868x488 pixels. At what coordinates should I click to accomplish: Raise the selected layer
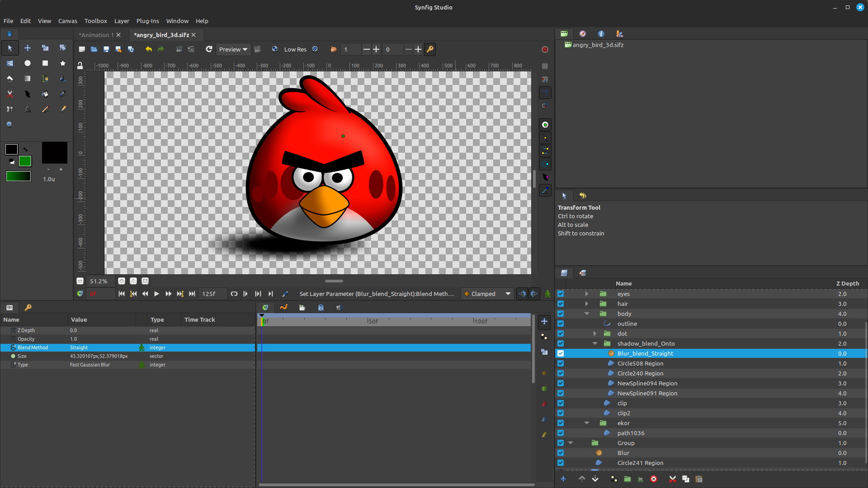(x=582, y=479)
